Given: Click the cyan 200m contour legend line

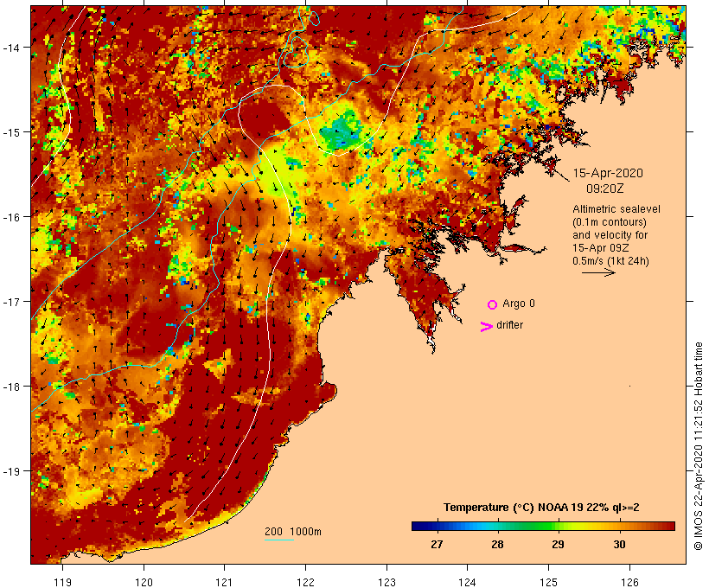Looking at the screenshot, I should (x=279, y=540).
